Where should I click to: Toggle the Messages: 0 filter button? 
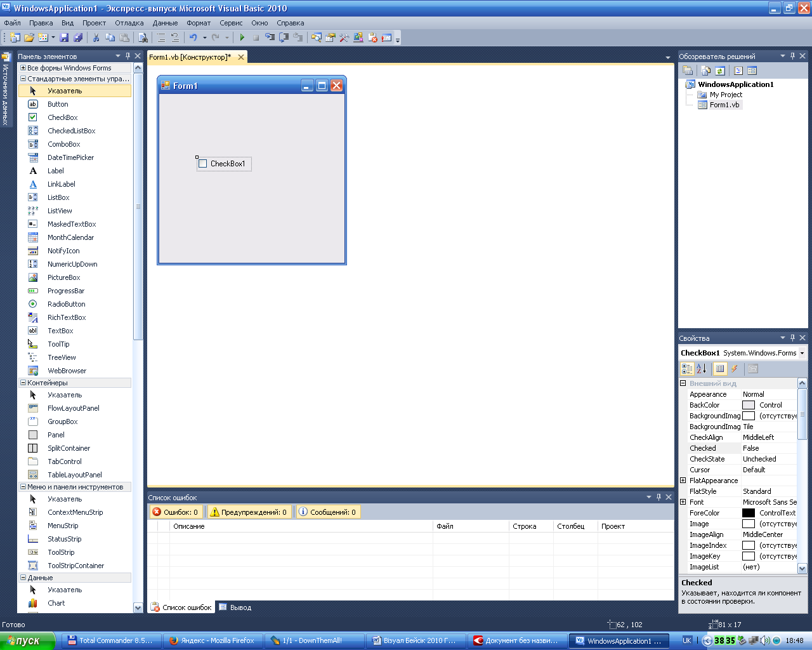tap(327, 512)
